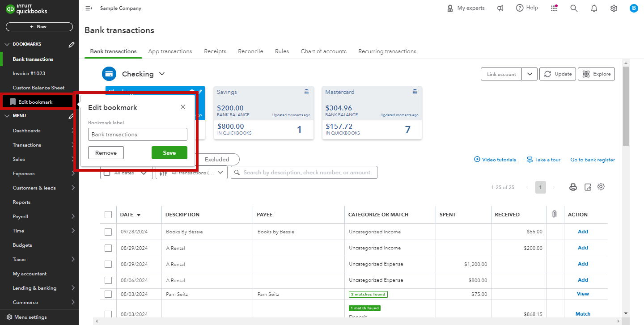
Task: Check the 08/06/2024 A Rental row
Action: click(x=108, y=280)
